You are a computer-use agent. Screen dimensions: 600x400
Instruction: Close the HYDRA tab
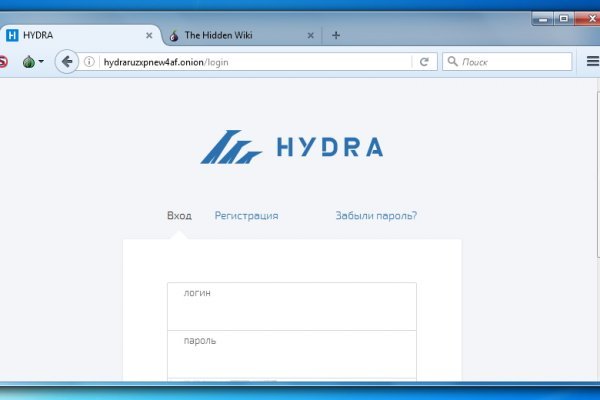pyautogui.click(x=149, y=35)
